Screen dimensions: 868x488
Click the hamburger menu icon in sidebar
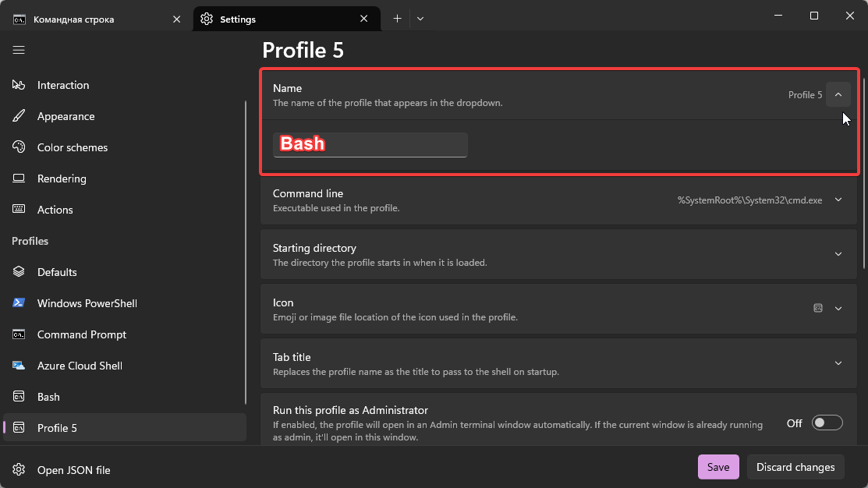coord(19,50)
